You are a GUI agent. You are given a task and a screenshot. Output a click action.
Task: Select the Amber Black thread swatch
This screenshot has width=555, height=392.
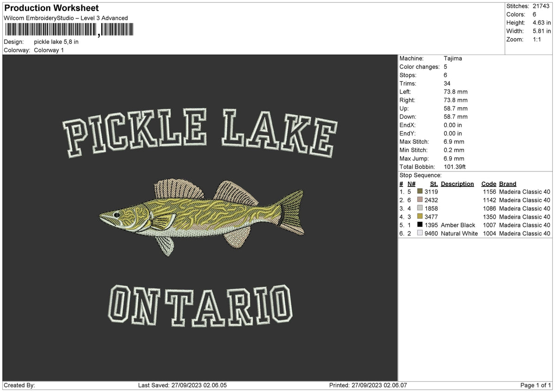click(419, 225)
